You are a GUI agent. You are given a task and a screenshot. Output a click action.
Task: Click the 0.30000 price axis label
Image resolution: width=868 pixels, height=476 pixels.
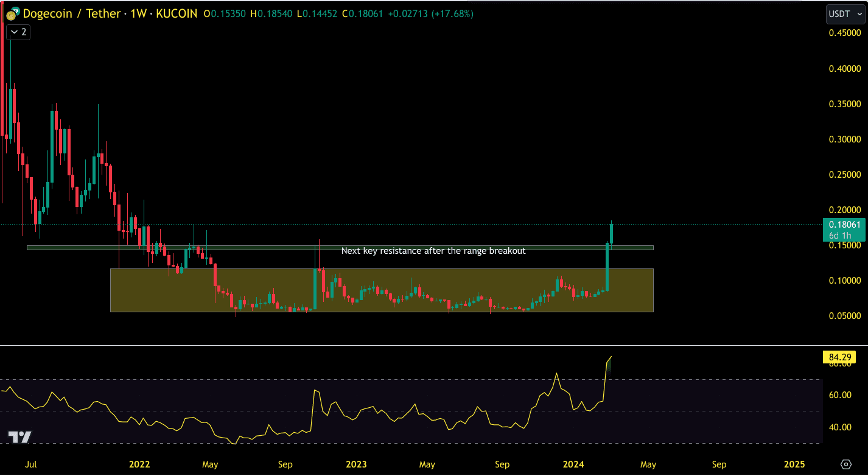pyautogui.click(x=845, y=139)
